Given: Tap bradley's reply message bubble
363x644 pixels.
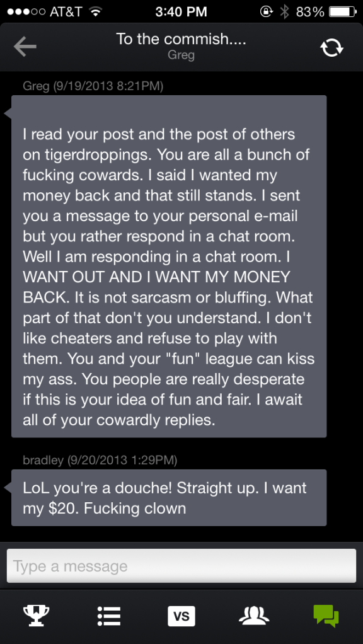Looking at the screenshot, I should (x=169, y=498).
